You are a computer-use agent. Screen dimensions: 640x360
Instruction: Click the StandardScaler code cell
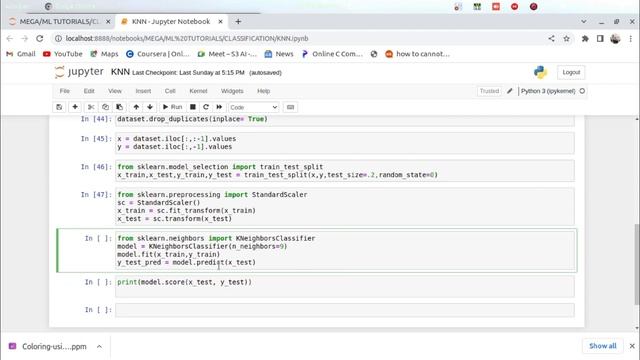tap(344, 207)
